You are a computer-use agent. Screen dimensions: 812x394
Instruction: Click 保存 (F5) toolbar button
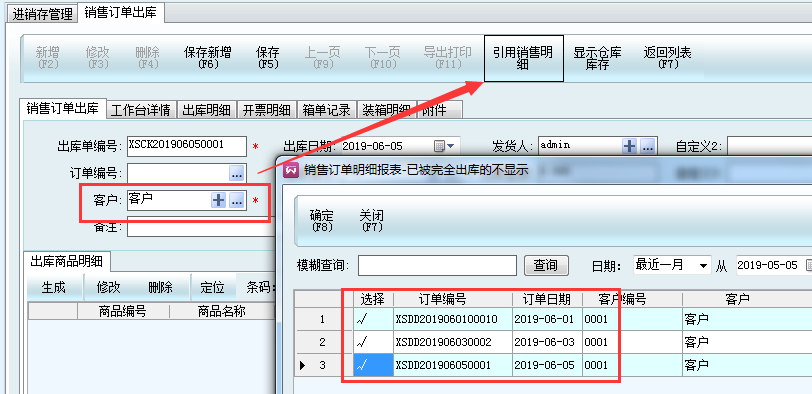[268, 58]
